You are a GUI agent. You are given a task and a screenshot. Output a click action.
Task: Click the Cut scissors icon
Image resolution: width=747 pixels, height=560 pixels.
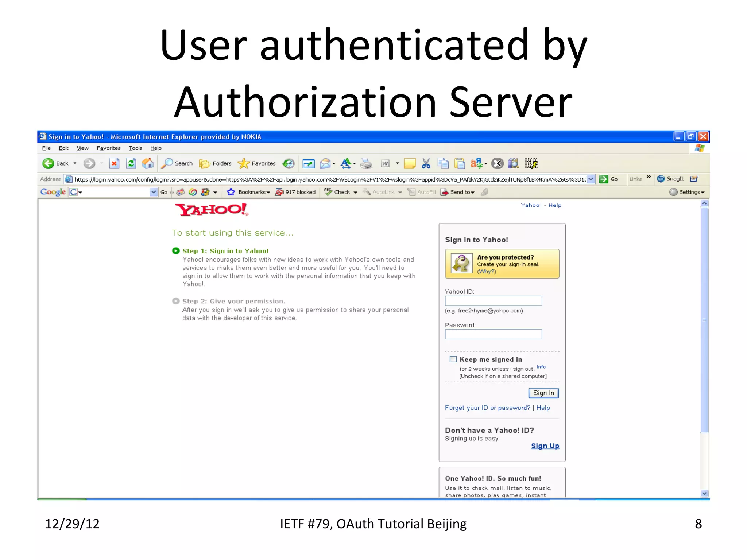tap(426, 163)
